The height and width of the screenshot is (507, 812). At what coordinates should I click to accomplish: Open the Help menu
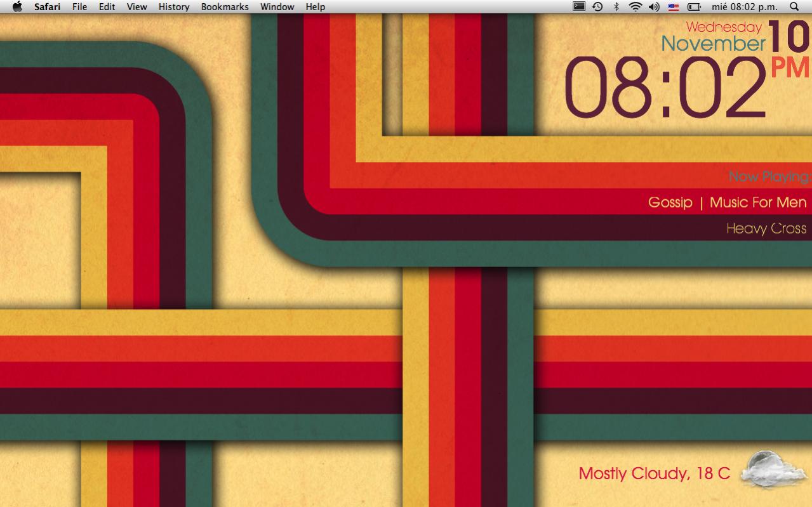[x=316, y=6]
